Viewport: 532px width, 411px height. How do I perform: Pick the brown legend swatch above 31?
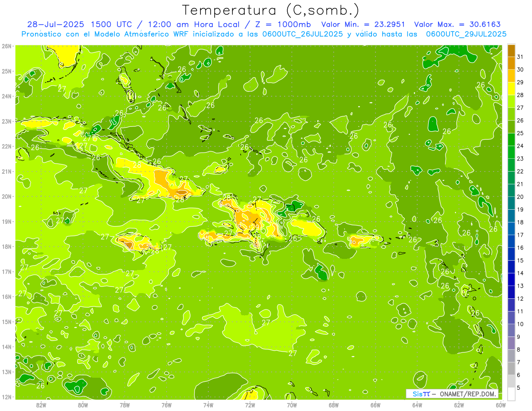click(x=512, y=50)
